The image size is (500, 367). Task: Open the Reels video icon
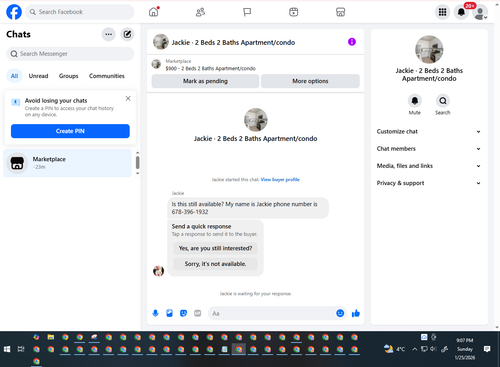point(294,12)
